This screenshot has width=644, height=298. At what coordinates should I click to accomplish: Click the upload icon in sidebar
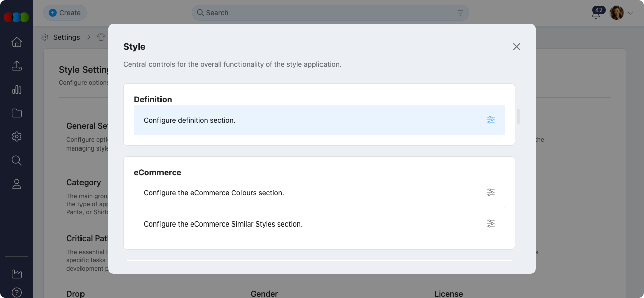click(17, 66)
